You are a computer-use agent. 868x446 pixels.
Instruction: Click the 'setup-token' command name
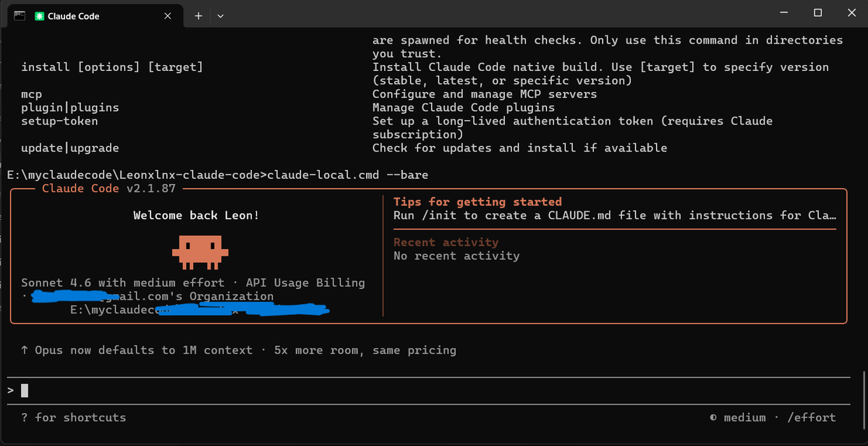[x=59, y=122]
